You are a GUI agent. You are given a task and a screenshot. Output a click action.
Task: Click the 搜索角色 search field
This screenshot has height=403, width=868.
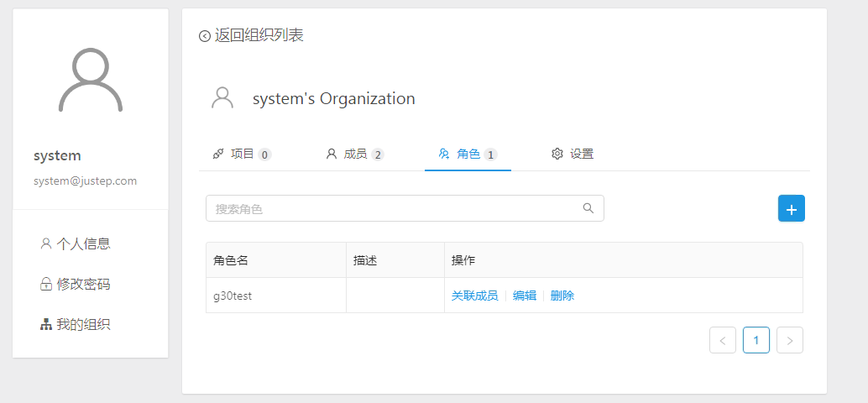[405, 208]
